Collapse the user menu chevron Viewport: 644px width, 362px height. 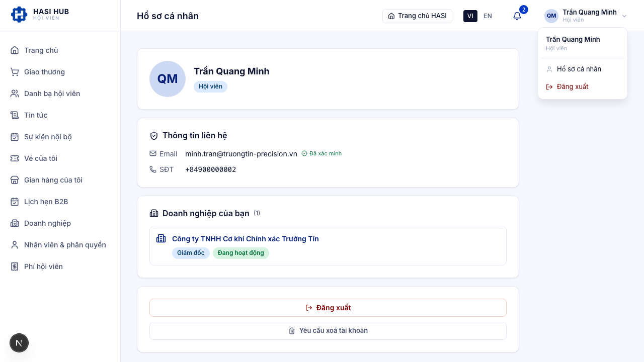[x=624, y=16]
